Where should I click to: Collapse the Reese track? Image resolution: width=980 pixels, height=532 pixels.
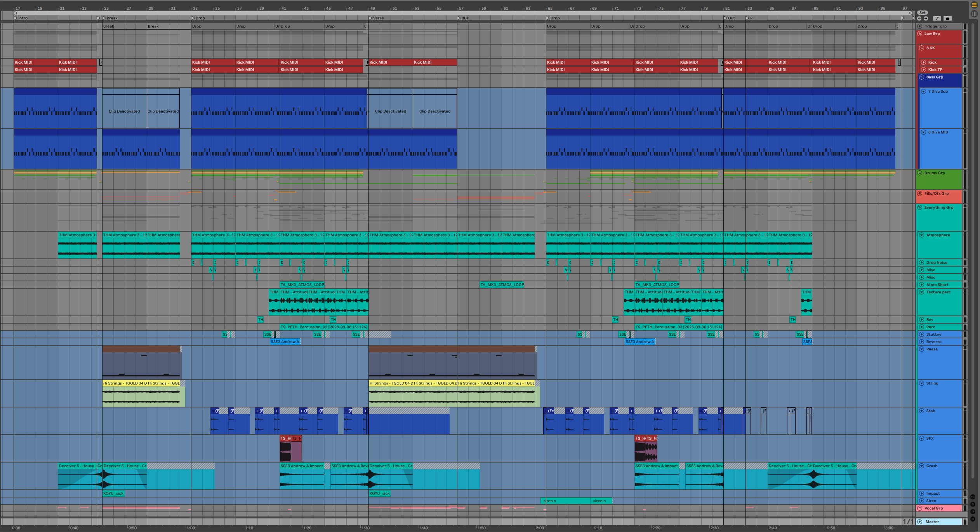tap(921, 349)
